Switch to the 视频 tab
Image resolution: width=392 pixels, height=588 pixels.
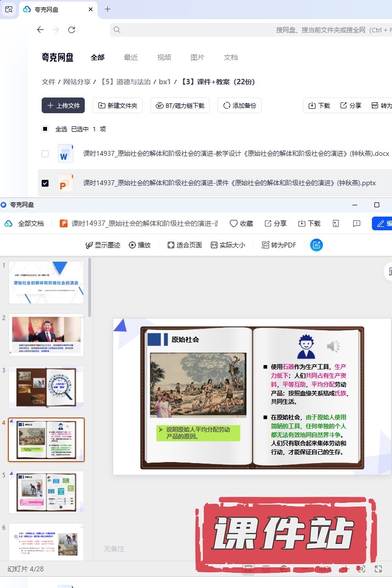(x=164, y=57)
